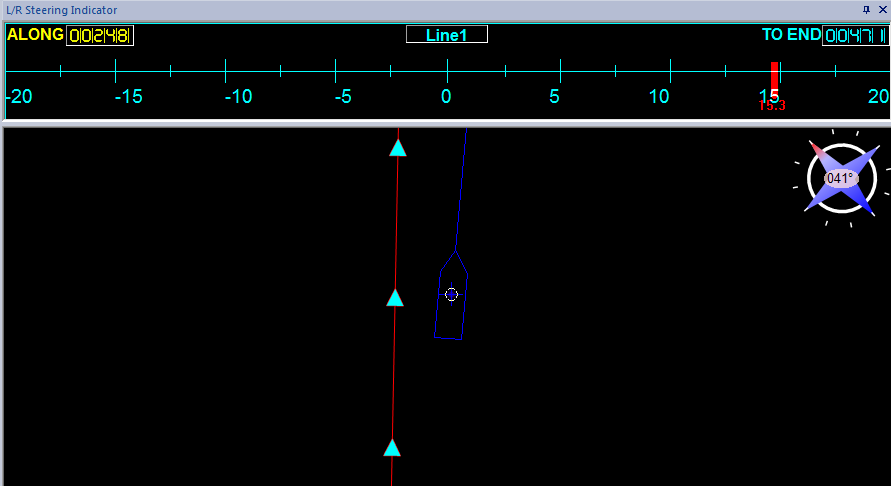Click the 20 scale label
Viewport: 891px width, 486px height.
click(878, 97)
